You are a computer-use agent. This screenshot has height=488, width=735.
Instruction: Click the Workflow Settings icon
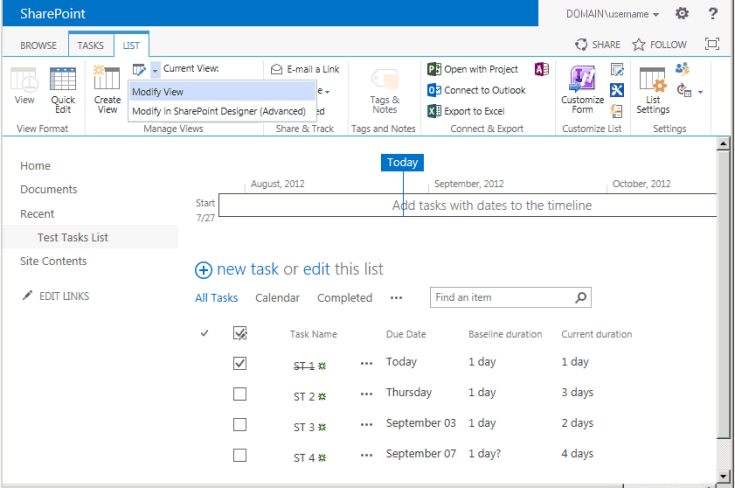pos(684,90)
